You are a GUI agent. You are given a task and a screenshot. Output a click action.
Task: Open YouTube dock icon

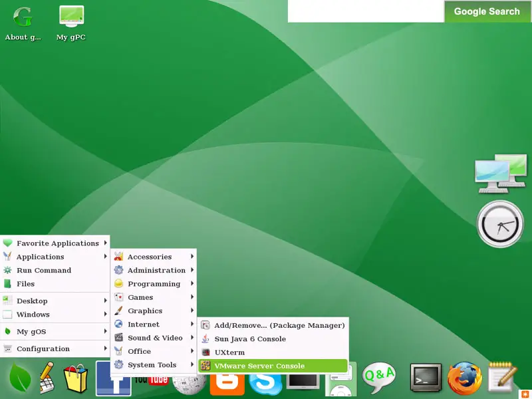coord(151,380)
